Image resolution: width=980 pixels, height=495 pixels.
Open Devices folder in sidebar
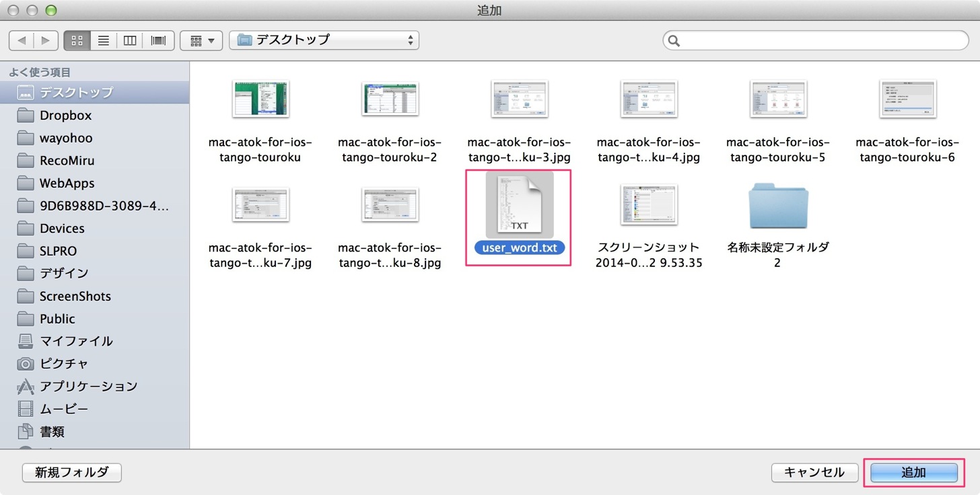click(x=94, y=229)
